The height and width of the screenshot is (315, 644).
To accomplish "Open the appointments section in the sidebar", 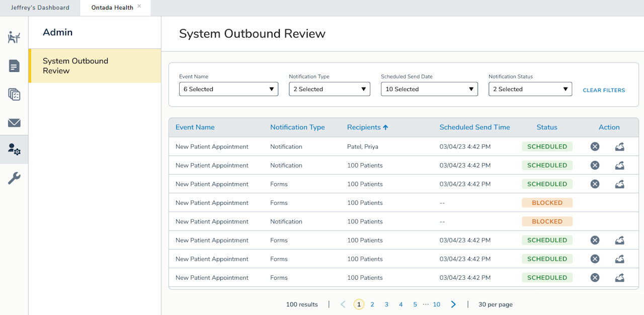I will pyautogui.click(x=14, y=37).
